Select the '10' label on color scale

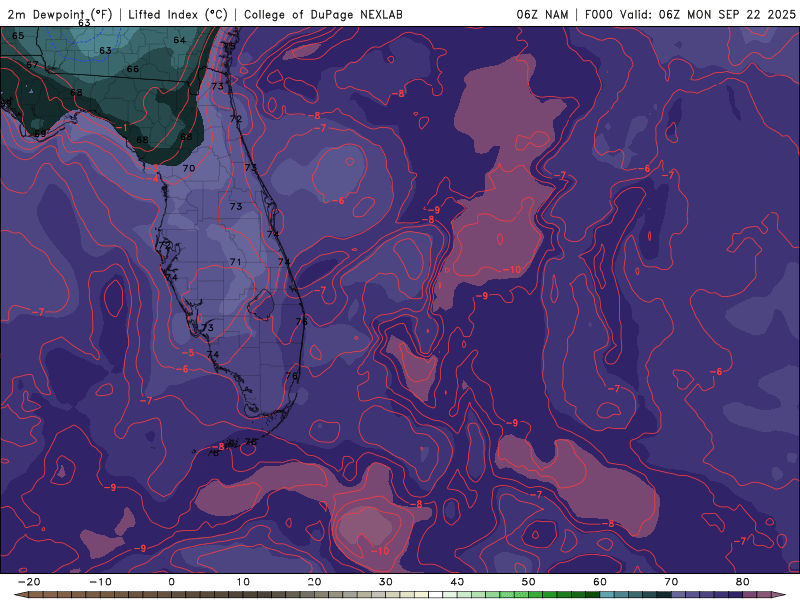(243, 582)
